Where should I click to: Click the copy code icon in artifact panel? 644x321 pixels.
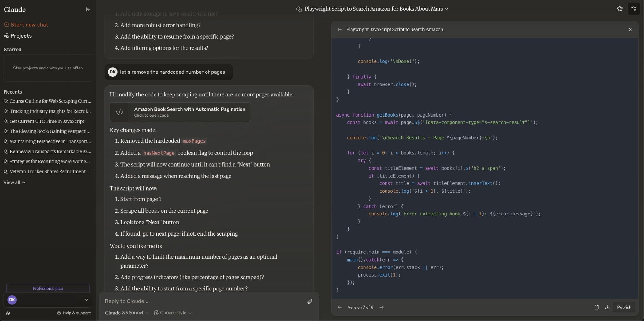click(x=596, y=307)
